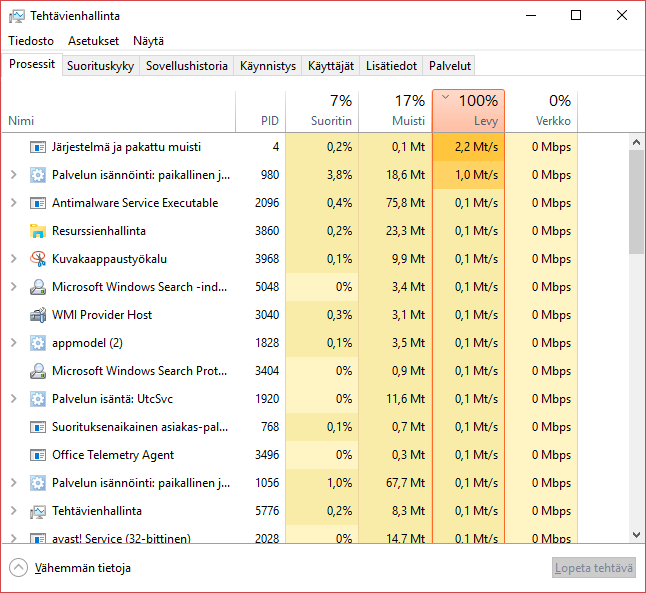This screenshot has height=593, width=646.
Task: Select the Resurssienhallinta process name
Action: click(99, 231)
